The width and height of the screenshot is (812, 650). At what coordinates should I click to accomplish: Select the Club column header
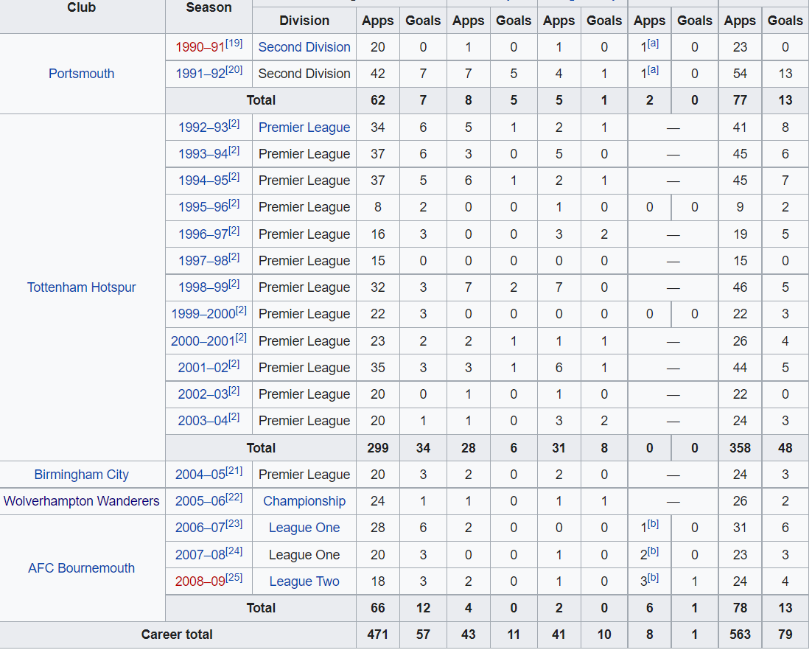pyautogui.click(x=81, y=7)
